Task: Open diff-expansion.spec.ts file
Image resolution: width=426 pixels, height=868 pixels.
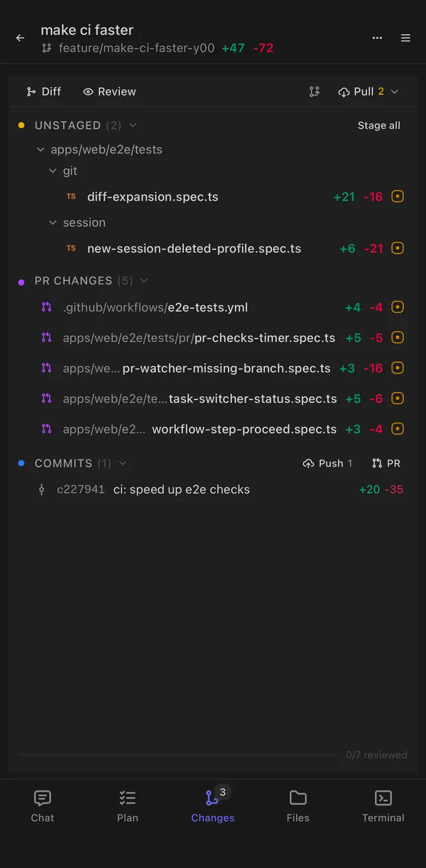Action: tap(153, 197)
